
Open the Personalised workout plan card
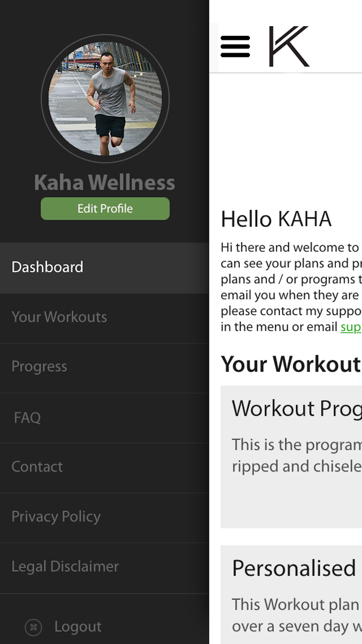[291, 594]
